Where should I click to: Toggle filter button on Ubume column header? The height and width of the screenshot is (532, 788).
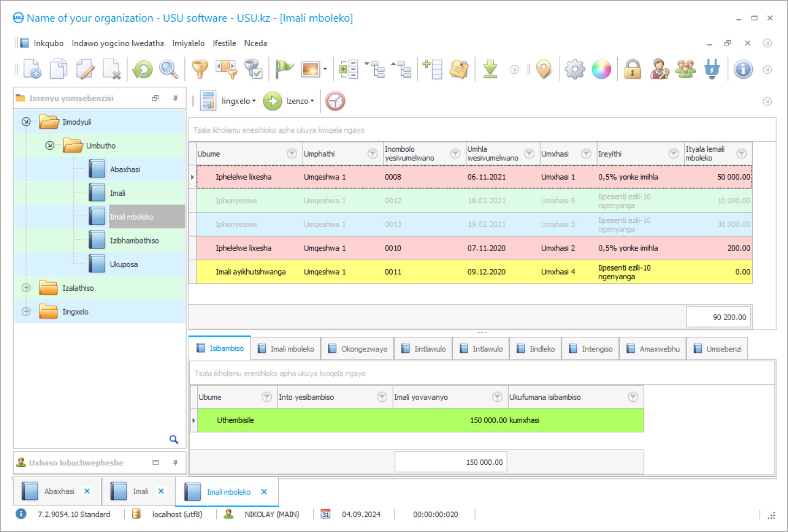(292, 153)
